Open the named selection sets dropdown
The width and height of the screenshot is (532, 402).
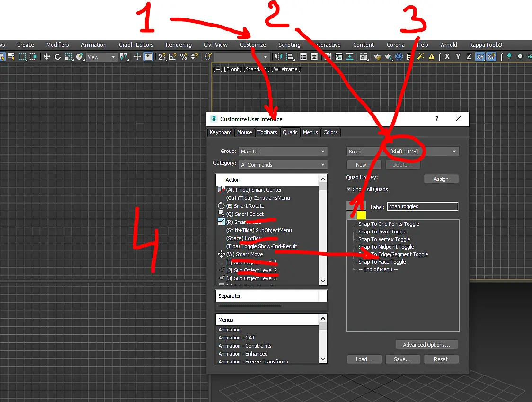pos(242,57)
